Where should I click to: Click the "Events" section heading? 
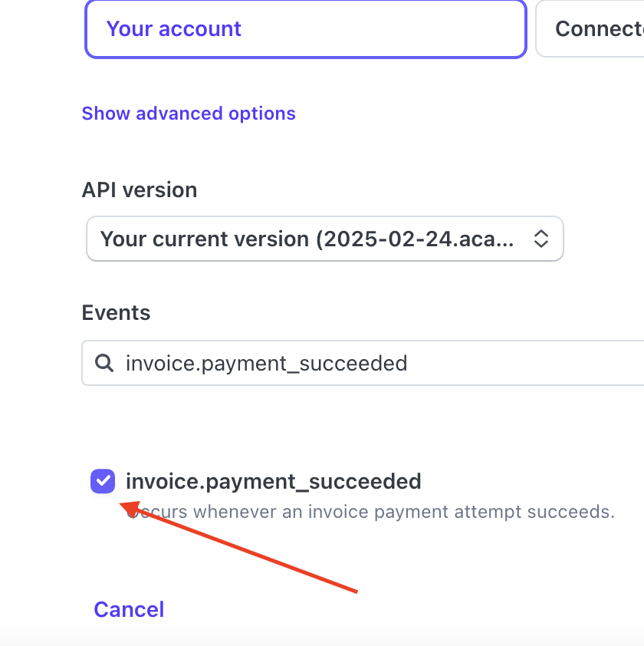click(x=116, y=312)
